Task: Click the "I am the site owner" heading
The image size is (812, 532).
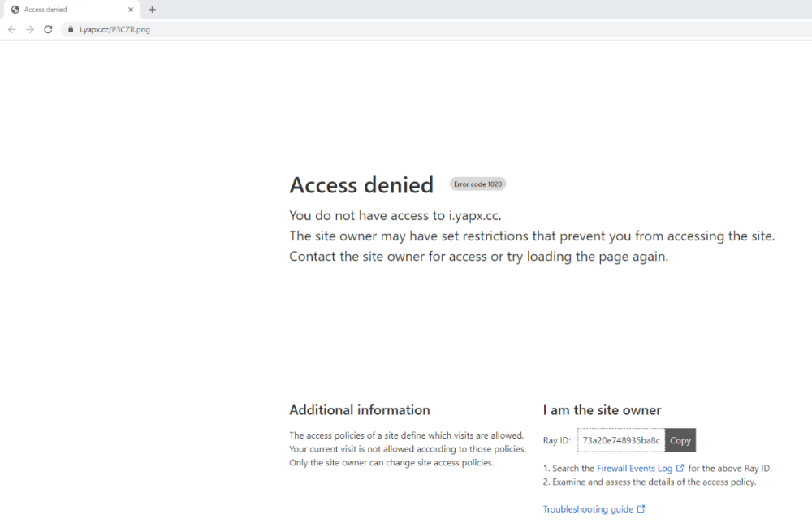Action: point(602,410)
